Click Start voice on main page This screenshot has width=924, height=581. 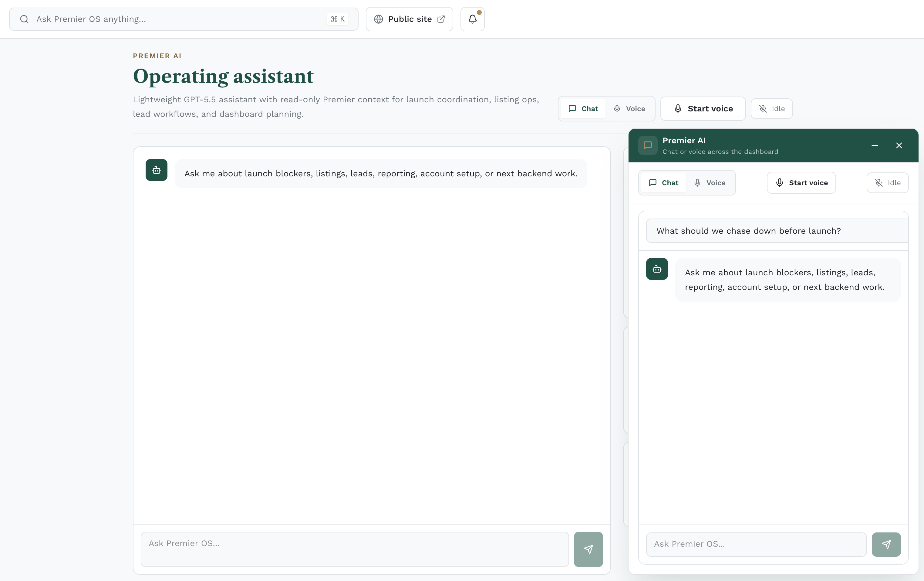tap(703, 109)
